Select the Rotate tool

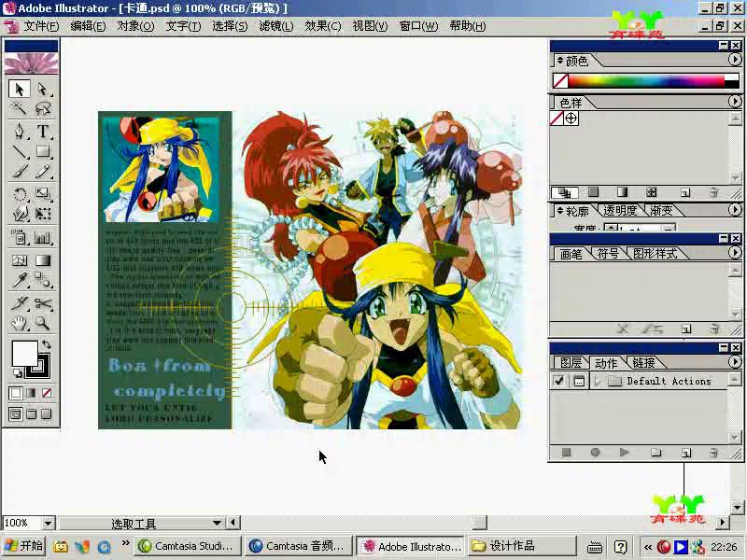[20, 194]
